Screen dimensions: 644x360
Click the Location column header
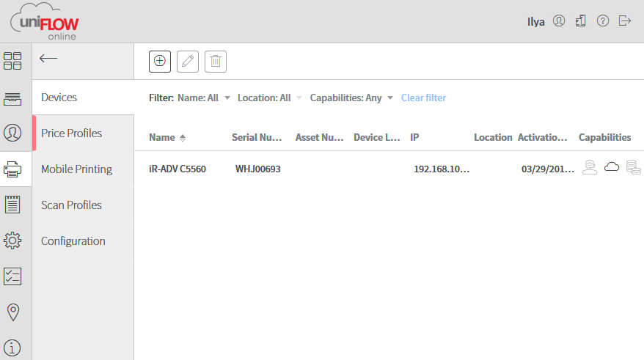493,137
